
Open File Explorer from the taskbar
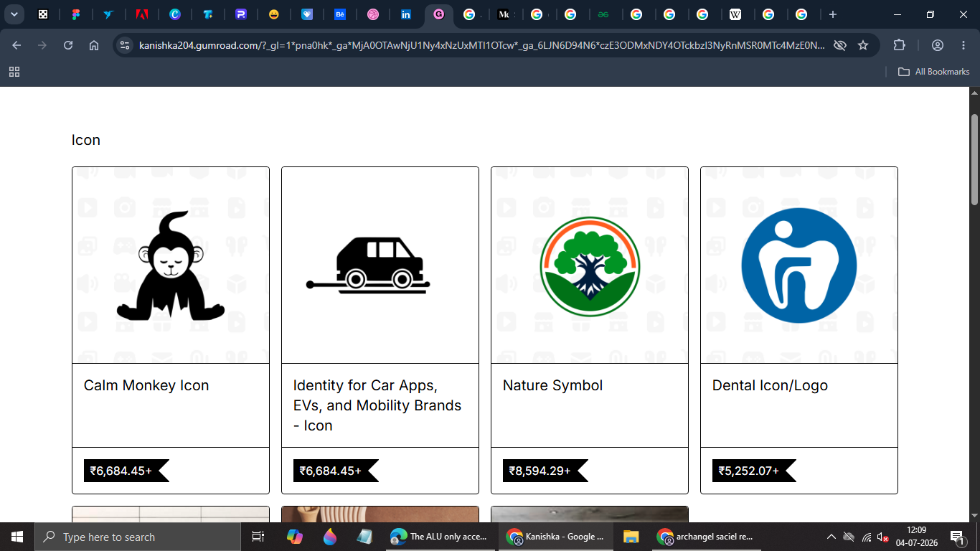631,537
